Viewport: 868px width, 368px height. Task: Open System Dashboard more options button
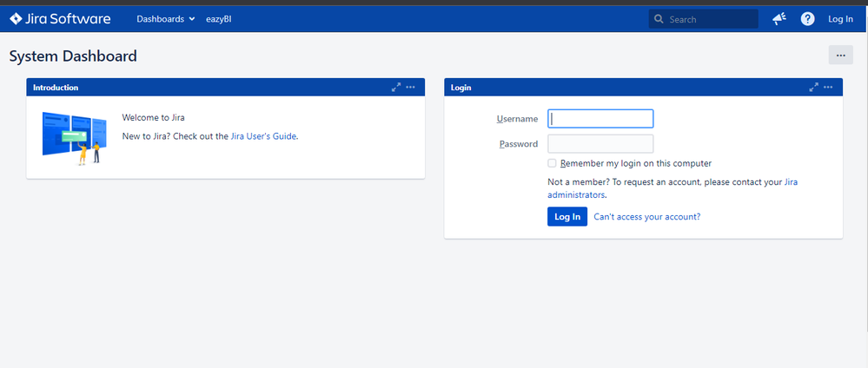(x=840, y=56)
